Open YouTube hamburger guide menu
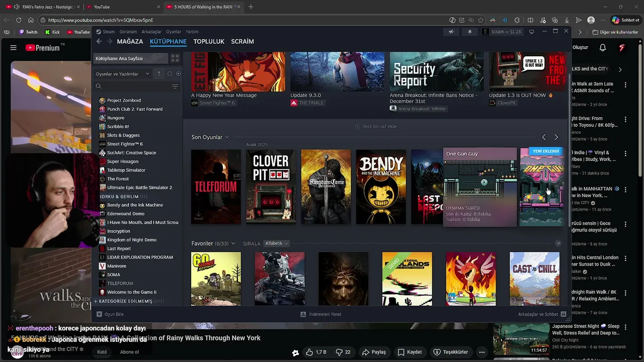This screenshot has height=362, width=644. (x=14, y=48)
